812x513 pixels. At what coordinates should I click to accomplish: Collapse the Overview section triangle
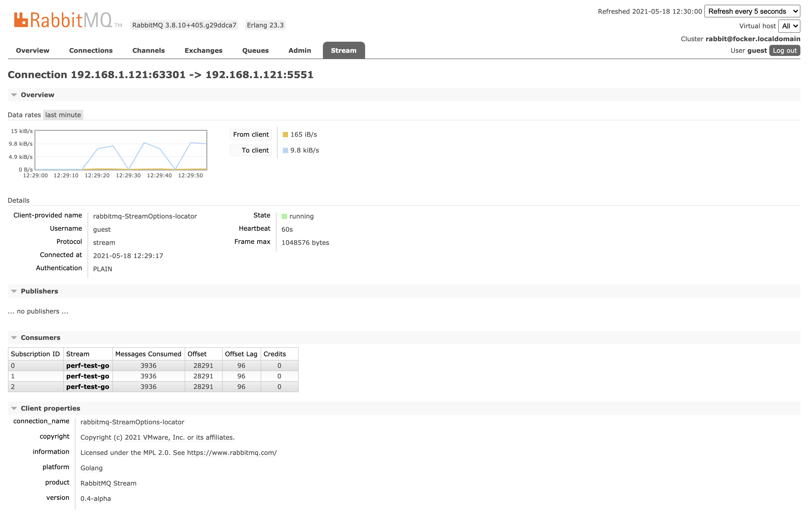coord(14,95)
